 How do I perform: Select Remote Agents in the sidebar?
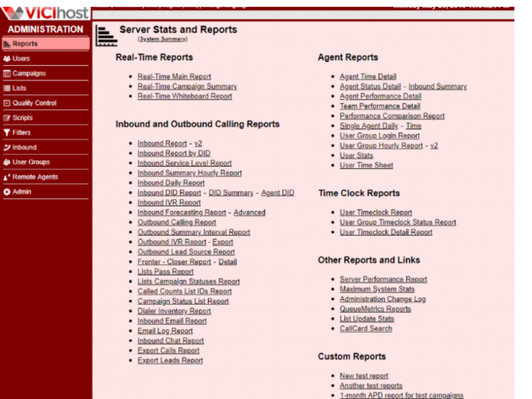[46, 177]
